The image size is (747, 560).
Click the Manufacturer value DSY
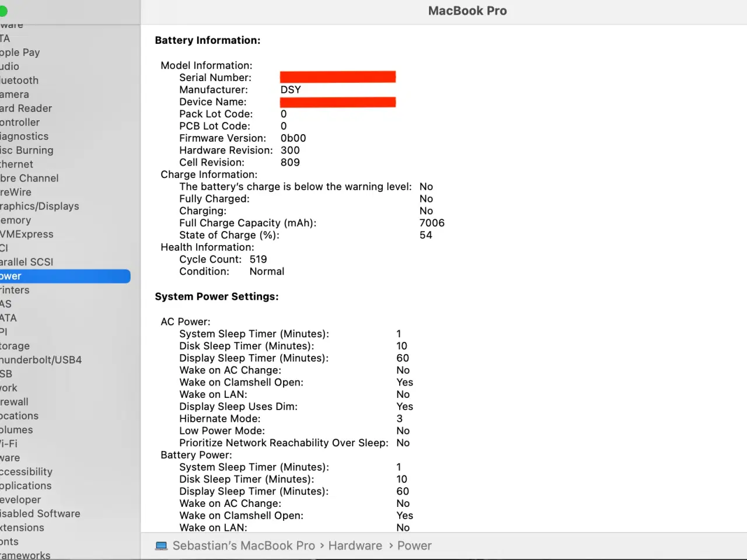coord(291,90)
